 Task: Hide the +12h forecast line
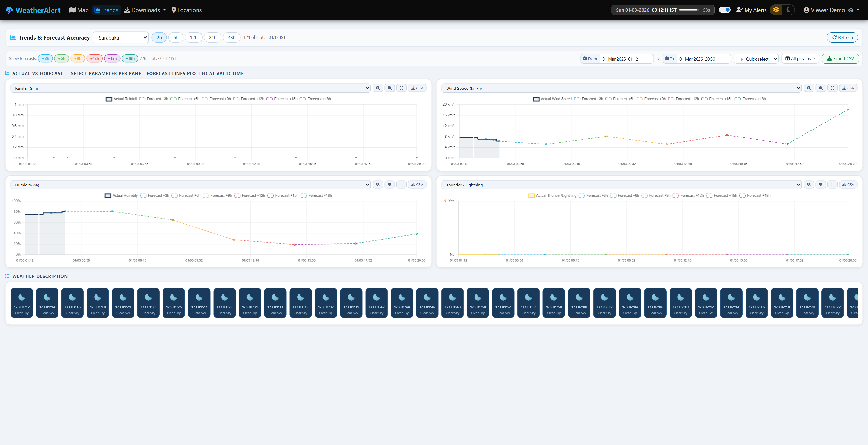(94, 58)
